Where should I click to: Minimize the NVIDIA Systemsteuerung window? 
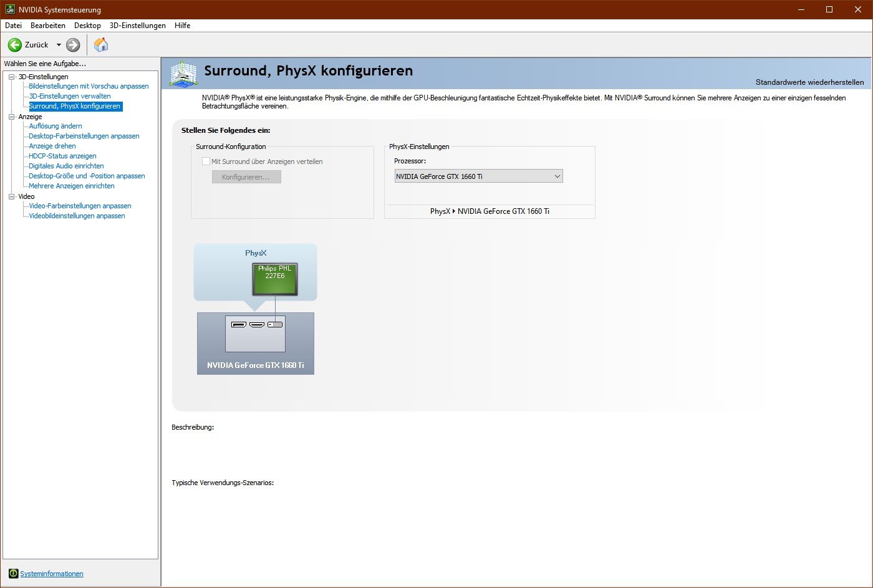click(x=800, y=9)
